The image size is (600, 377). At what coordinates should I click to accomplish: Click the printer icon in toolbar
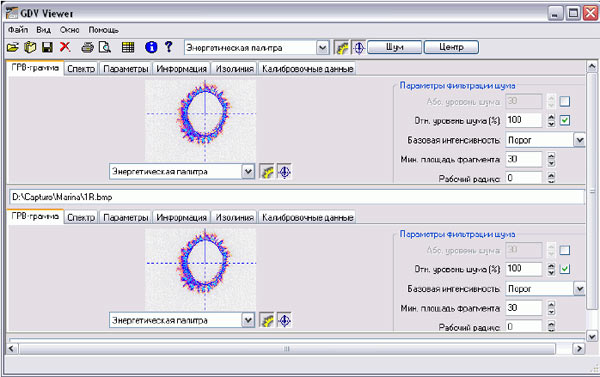(x=88, y=47)
